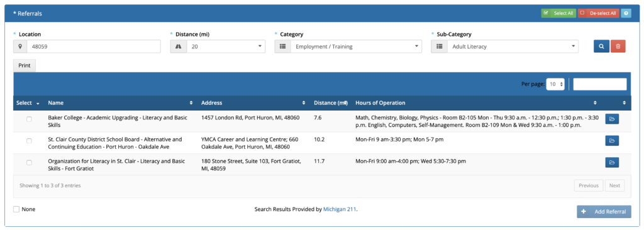Open folder icon for Baker College row
Screen dimensions: 644x230
[612, 119]
